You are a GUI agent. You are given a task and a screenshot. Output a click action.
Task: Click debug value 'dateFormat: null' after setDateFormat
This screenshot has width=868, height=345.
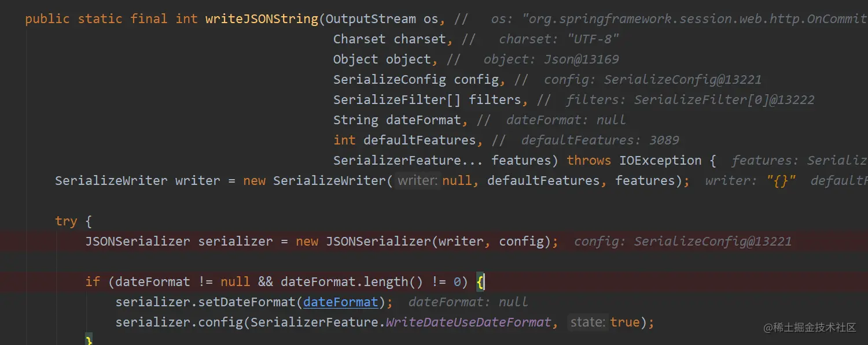point(469,302)
